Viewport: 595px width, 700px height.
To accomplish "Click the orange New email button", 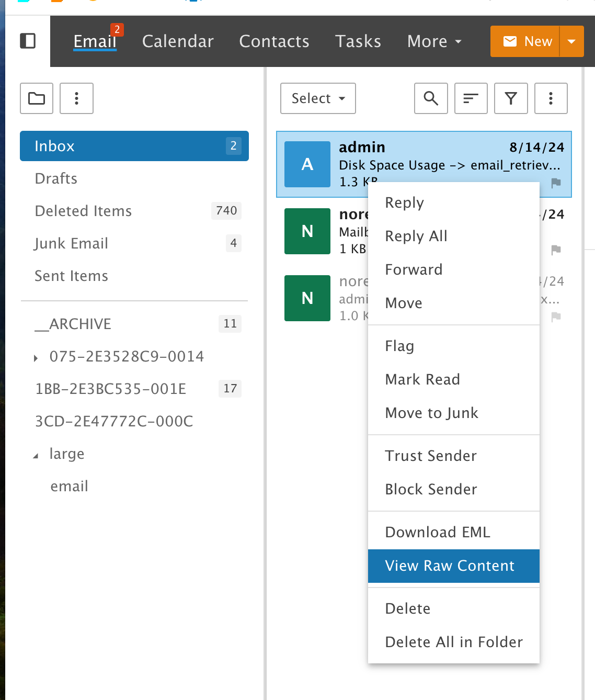I will pos(525,41).
